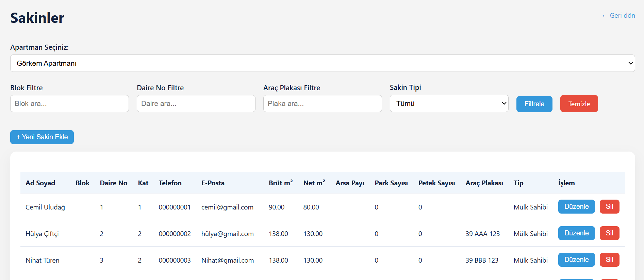Edit Cemil Uludağ with Düzenle
The height and width of the screenshot is (280, 644).
tap(576, 207)
